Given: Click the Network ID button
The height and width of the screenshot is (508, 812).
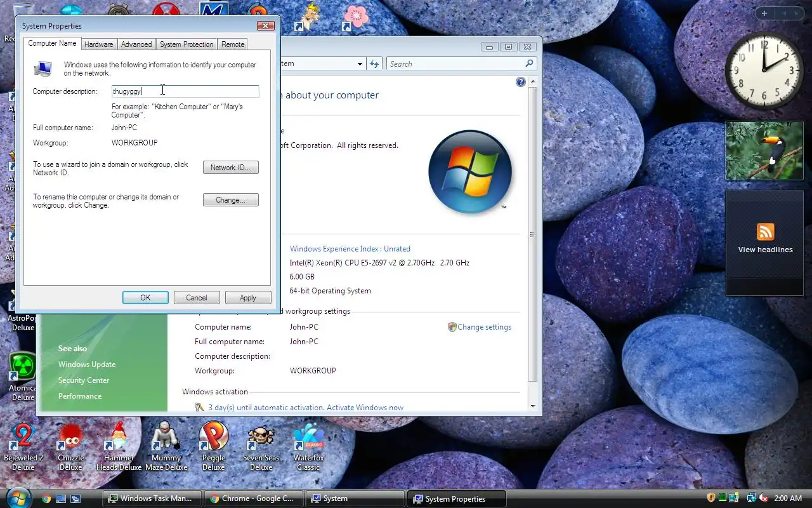Looking at the screenshot, I should 231,168.
